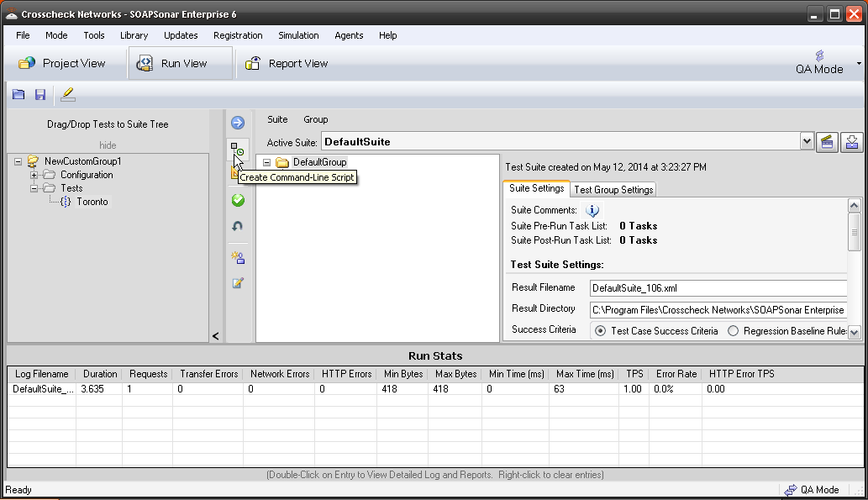Switch to the Test Group Settings tab
This screenshot has width=868, height=500.
coord(613,189)
